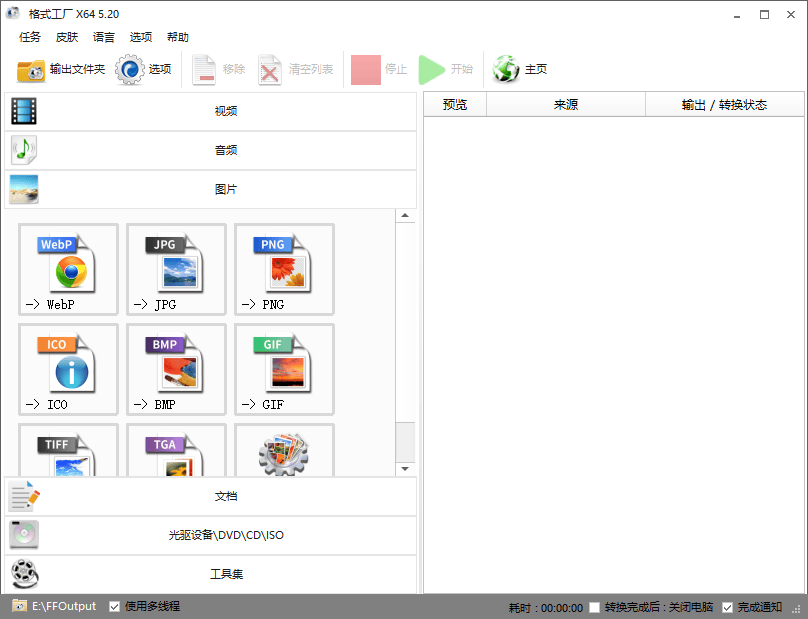
Task: Open the picture tools gear icon
Action: tap(284, 450)
